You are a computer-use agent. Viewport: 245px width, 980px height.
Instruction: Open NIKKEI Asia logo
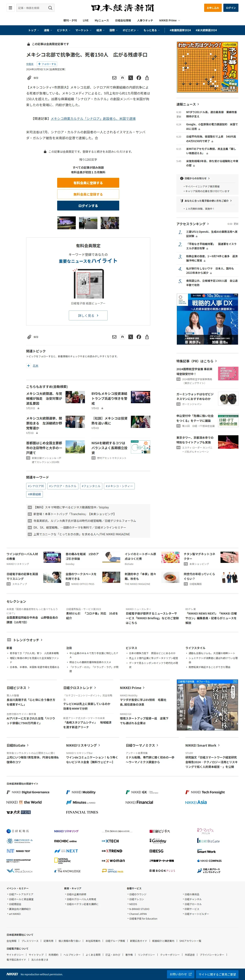click(x=196, y=802)
